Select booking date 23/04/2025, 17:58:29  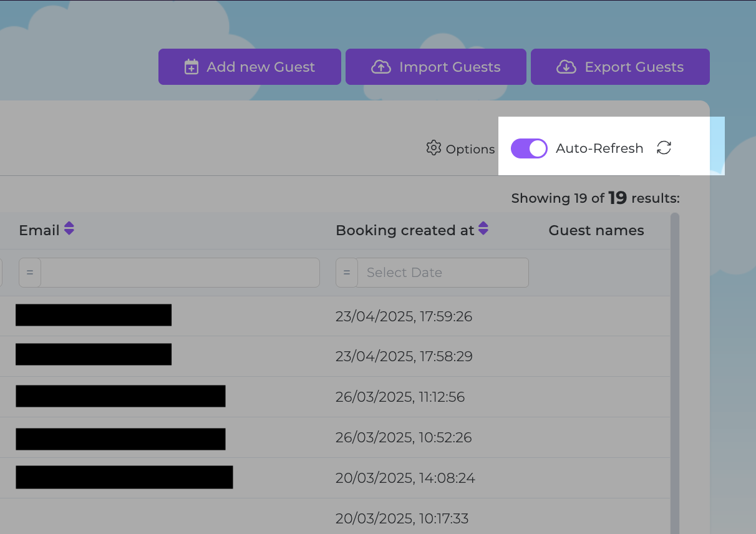pos(404,356)
